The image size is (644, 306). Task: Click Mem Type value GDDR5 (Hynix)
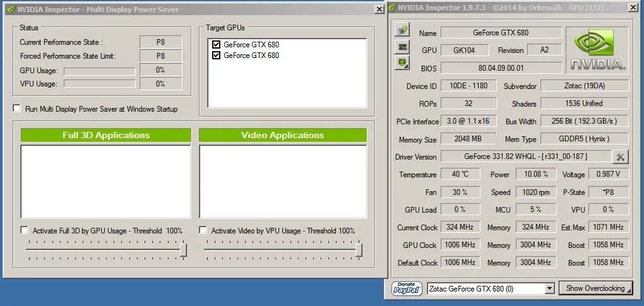pos(585,139)
